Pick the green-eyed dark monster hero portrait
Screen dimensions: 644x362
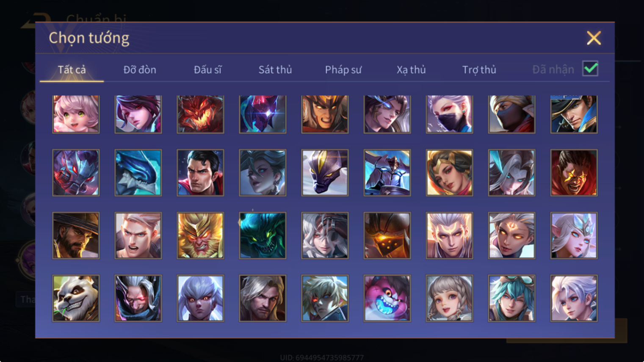click(x=263, y=235)
